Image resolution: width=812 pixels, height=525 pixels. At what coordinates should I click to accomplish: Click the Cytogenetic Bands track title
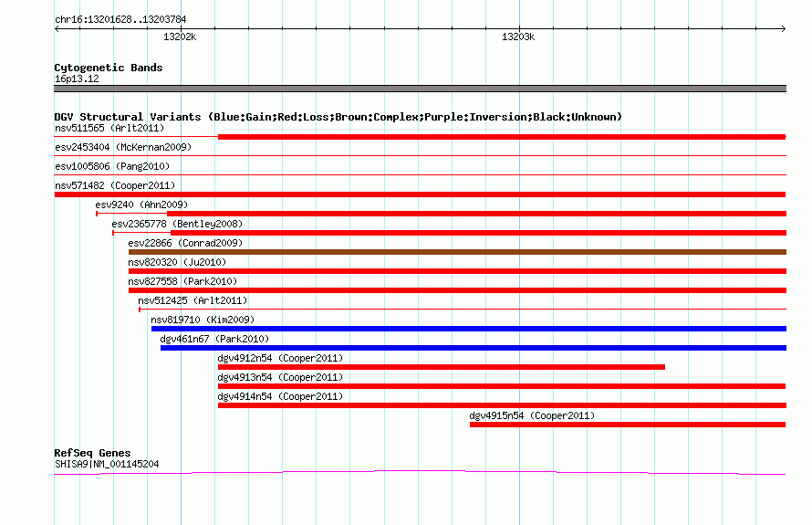pos(109,68)
